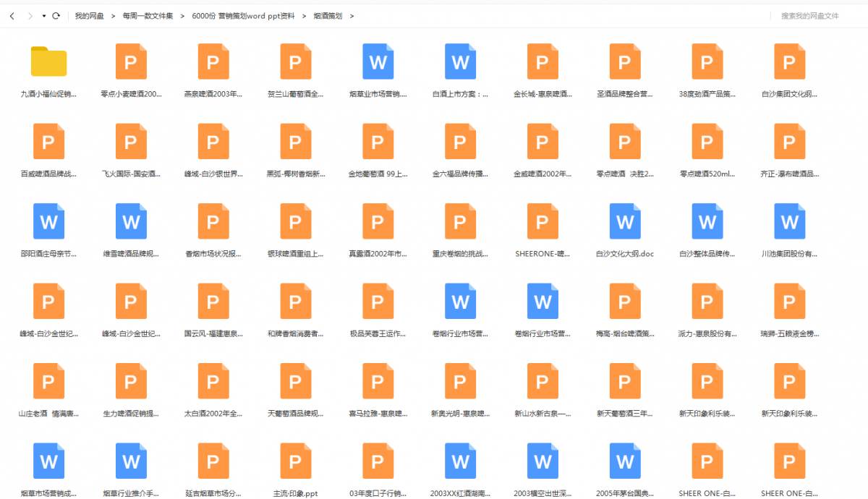
Task: Click file name 太白酒2002年全
Action: (213, 414)
